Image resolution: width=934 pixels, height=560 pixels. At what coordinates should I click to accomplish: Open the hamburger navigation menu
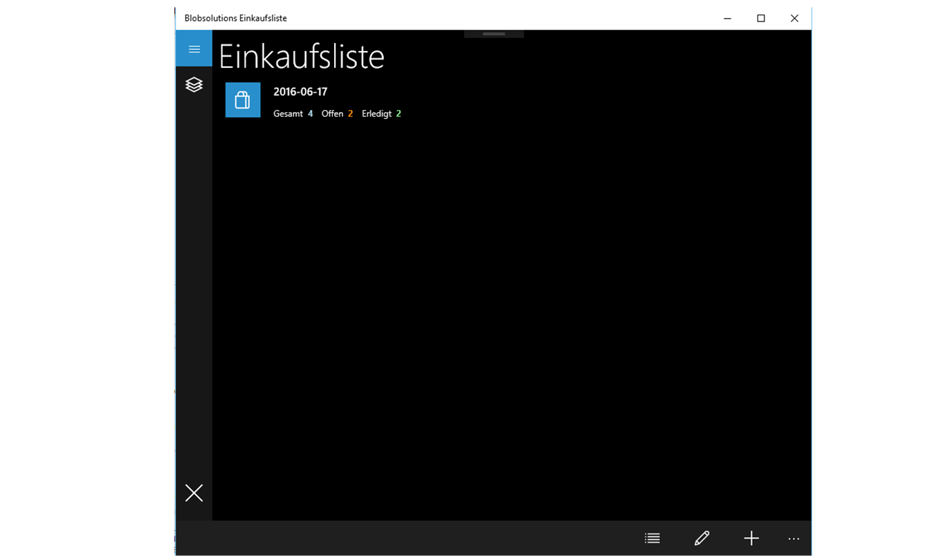(x=194, y=48)
